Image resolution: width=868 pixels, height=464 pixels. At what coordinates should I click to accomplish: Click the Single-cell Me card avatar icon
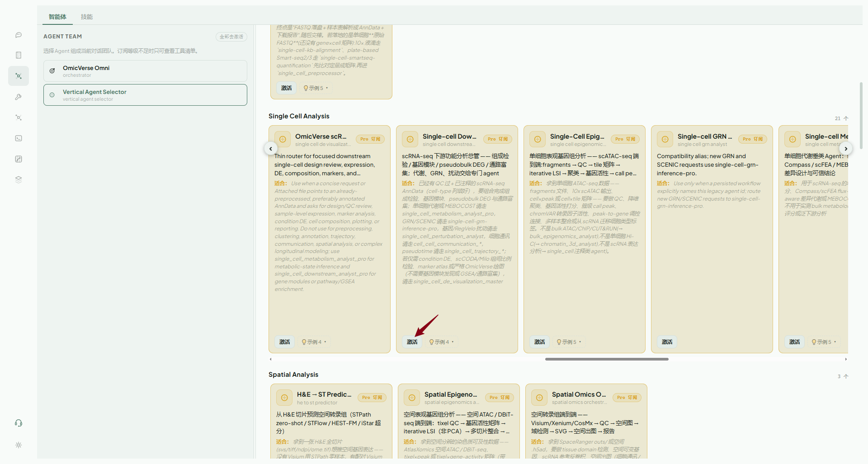coord(793,139)
